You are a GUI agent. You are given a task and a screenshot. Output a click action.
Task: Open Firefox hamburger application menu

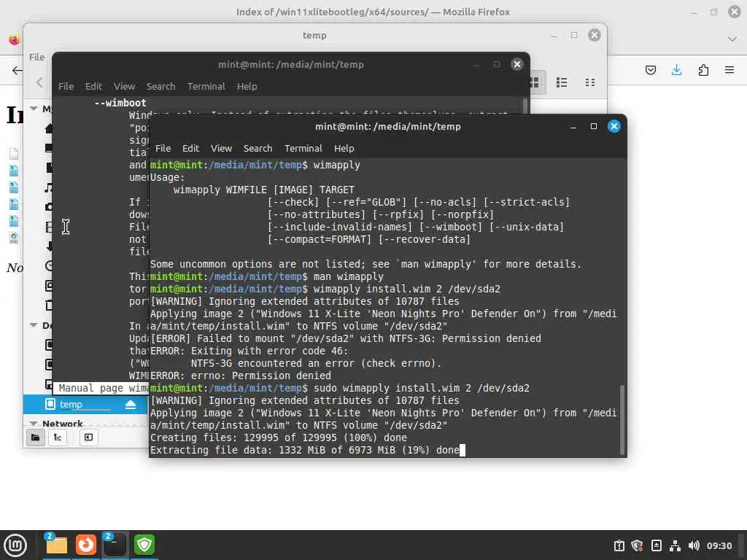(x=729, y=71)
